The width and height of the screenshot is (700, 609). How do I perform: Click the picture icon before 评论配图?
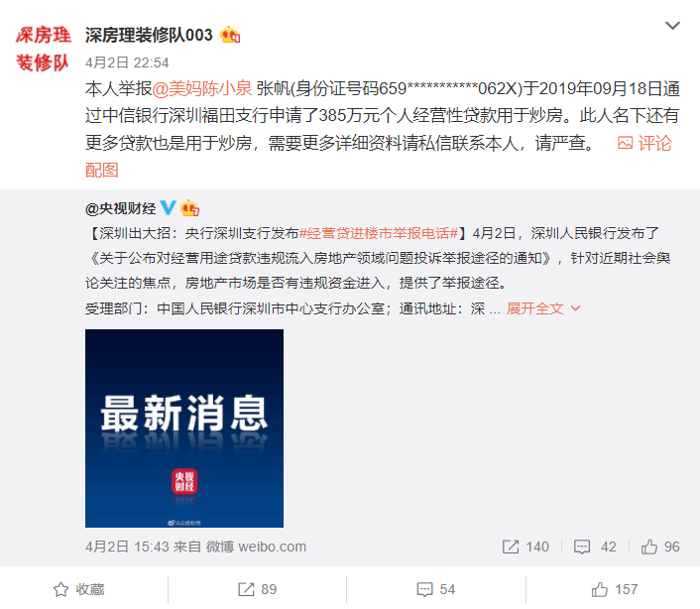[625, 143]
